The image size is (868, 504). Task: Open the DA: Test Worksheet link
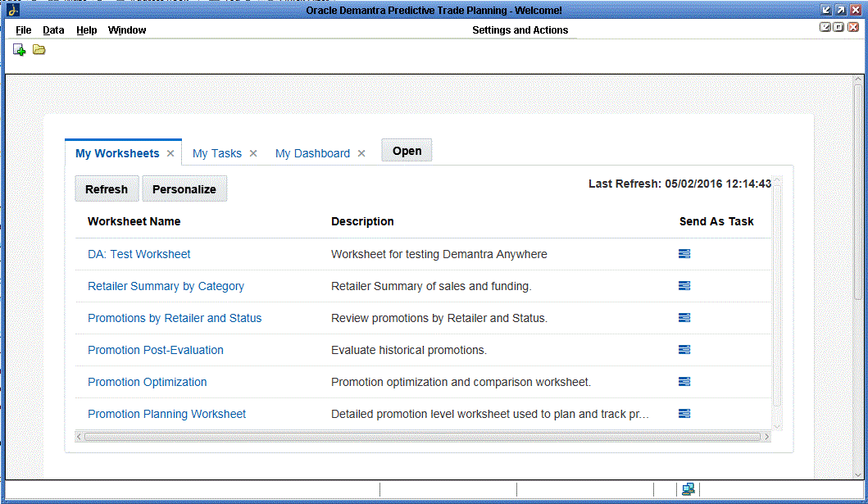(139, 254)
